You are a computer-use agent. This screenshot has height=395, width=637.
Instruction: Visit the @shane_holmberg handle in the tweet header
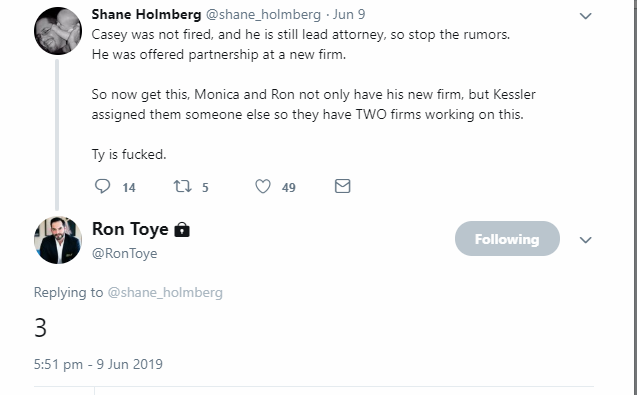pyautogui.click(x=263, y=15)
